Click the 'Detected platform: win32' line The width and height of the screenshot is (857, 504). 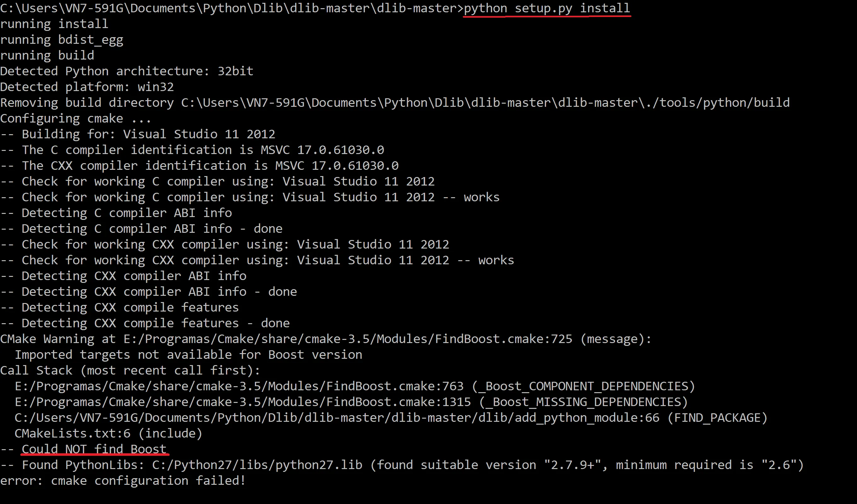87,87
